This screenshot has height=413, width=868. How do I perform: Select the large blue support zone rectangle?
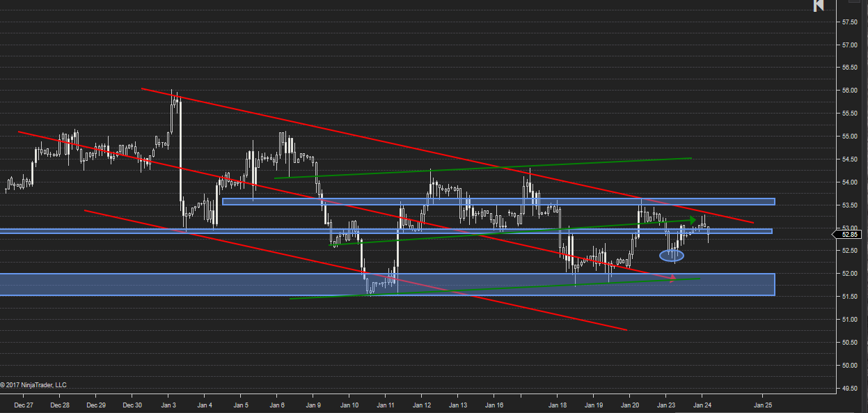pos(387,284)
